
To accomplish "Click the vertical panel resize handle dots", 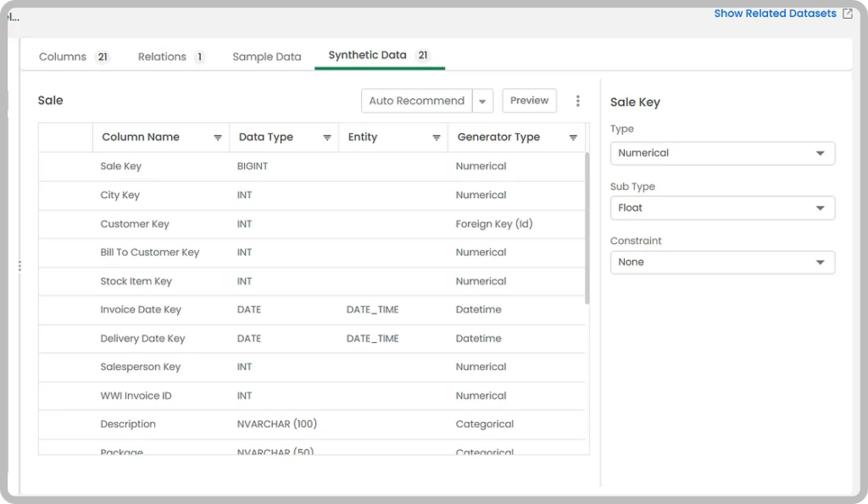I will point(20,266).
